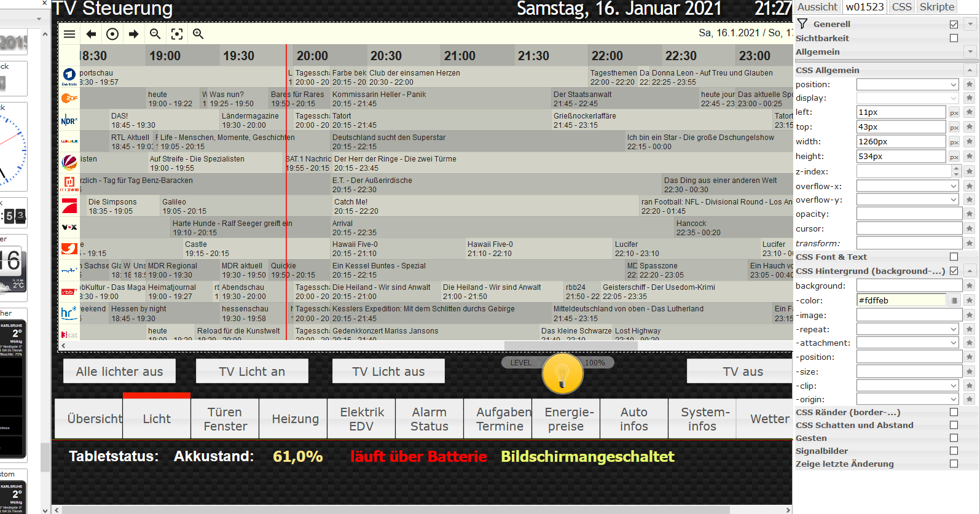Click the star icon for position property
Image resolution: width=980 pixels, height=514 pixels.
pyautogui.click(x=970, y=84)
